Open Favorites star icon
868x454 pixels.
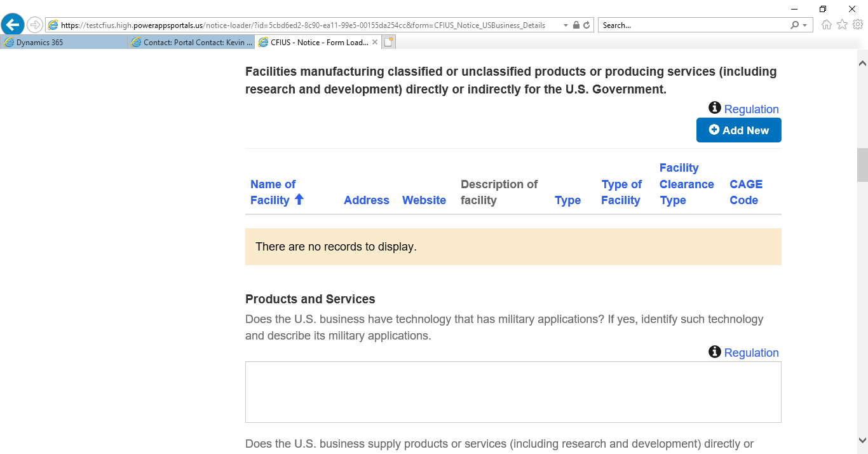click(842, 25)
